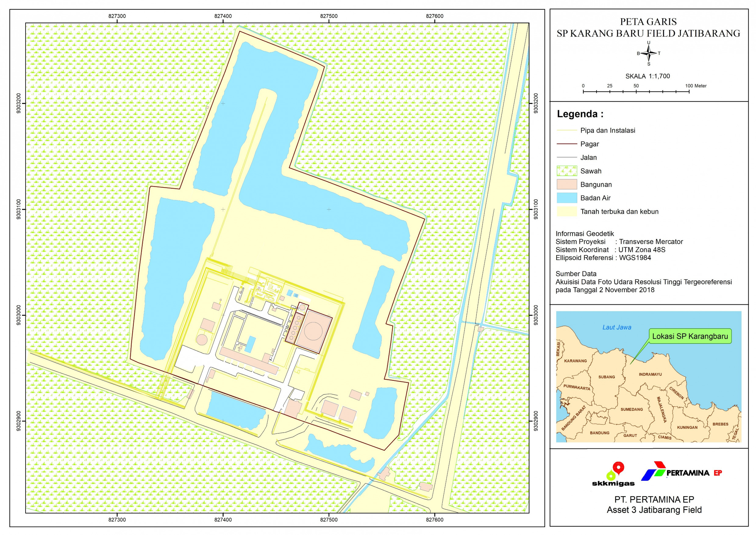Click the Badan Air legend swatch
Viewport: 756px width, 535px height.
[x=567, y=198]
